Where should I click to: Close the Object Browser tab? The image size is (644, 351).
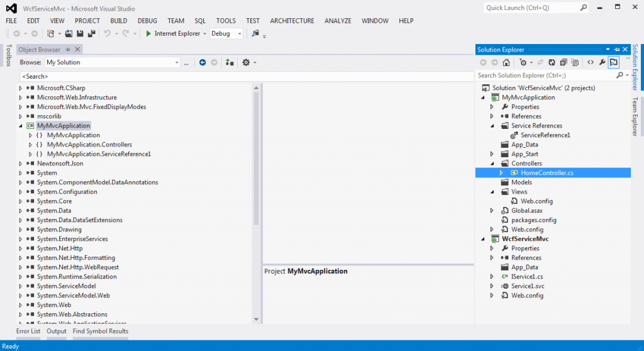77,50
